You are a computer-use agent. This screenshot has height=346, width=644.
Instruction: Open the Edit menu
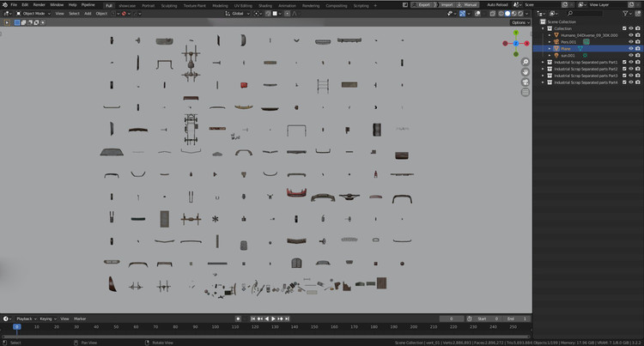pos(25,5)
